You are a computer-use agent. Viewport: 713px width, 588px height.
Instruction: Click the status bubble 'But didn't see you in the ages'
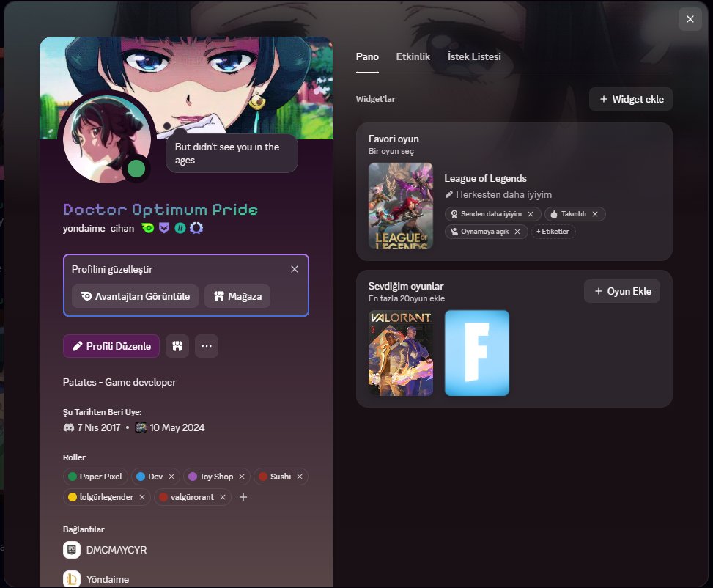coord(232,153)
